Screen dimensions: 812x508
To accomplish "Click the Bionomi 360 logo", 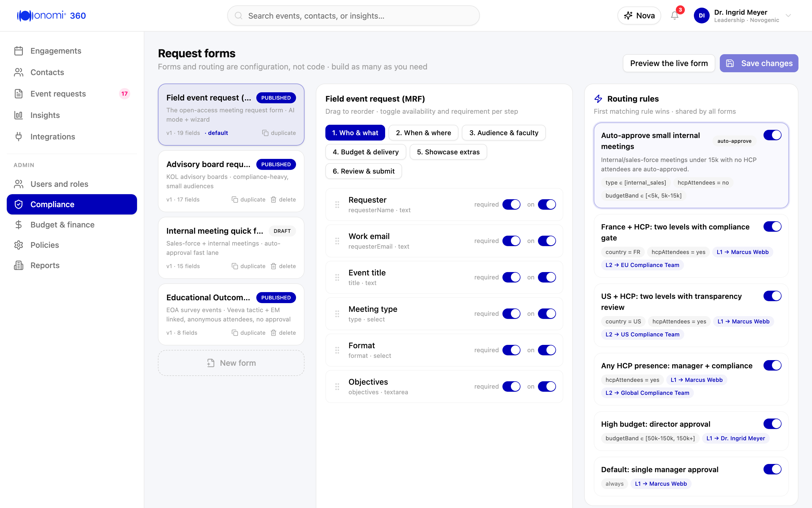I will tap(51, 16).
